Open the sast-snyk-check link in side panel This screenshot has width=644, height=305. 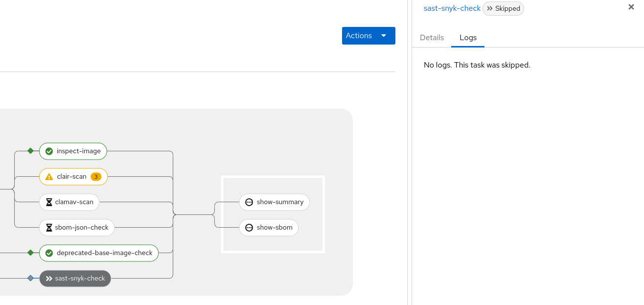coord(452,8)
